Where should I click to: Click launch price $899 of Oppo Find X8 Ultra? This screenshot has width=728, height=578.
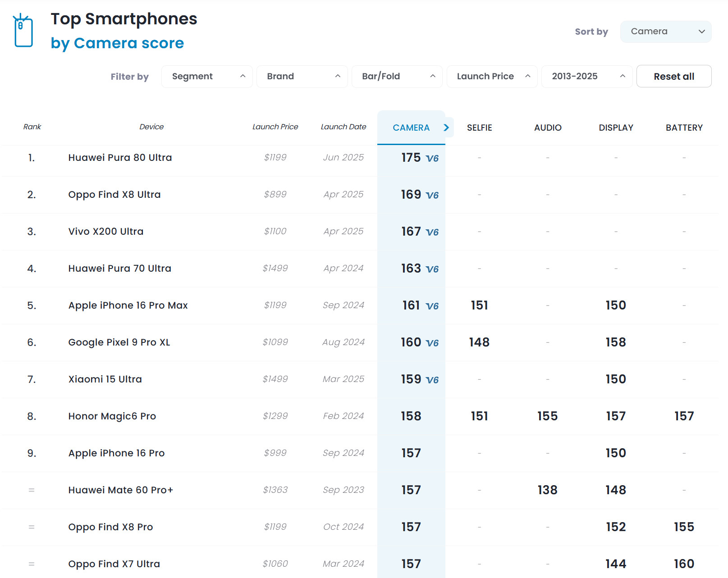coord(275,195)
